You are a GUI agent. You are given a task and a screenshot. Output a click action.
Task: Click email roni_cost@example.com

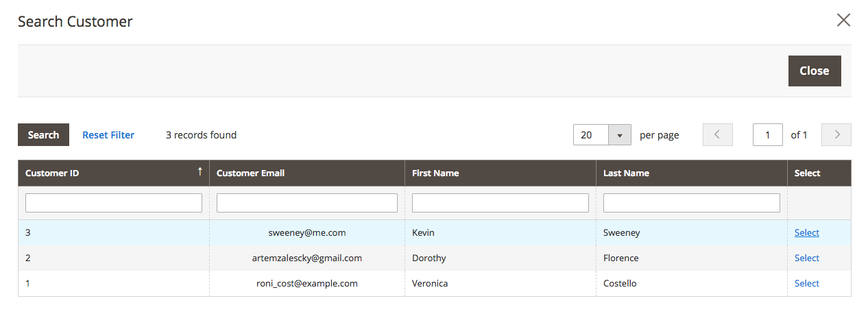click(x=307, y=283)
